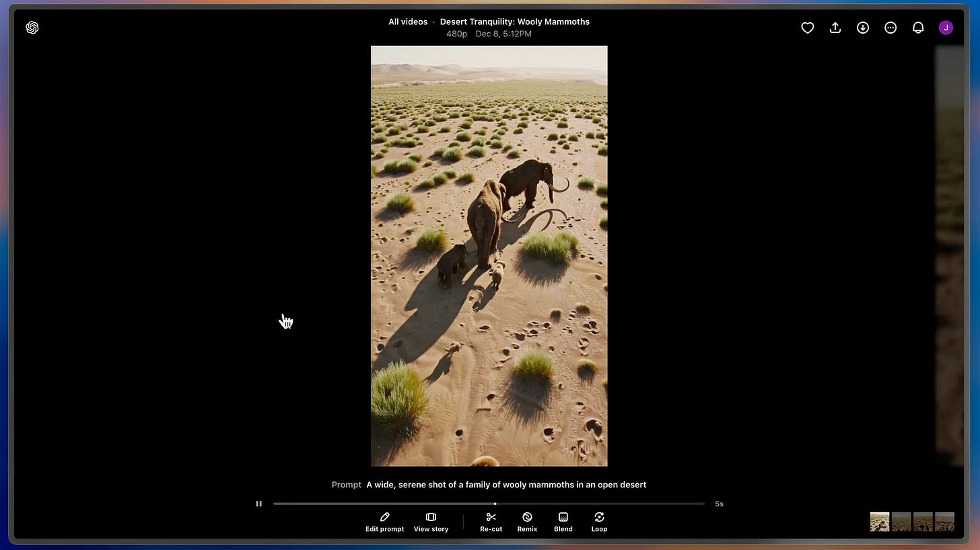Image resolution: width=980 pixels, height=550 pixels.
Task: Select the Blend tool
Action: 563,522
